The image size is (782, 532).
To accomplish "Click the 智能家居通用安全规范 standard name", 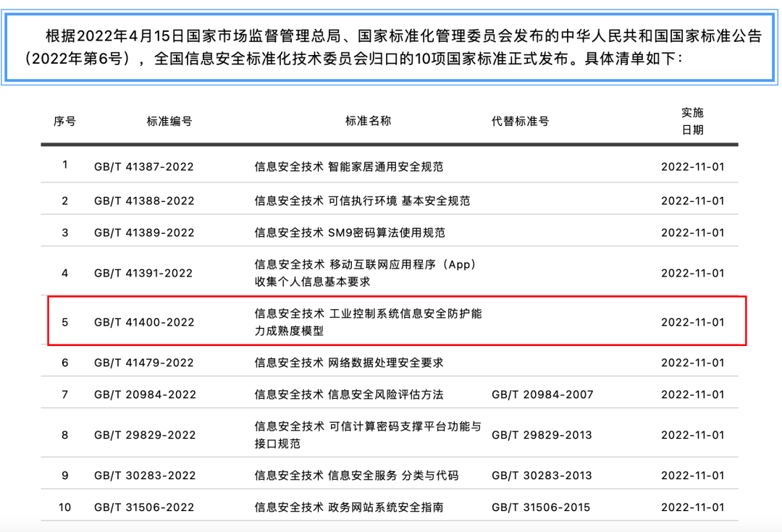I will 348,166.
